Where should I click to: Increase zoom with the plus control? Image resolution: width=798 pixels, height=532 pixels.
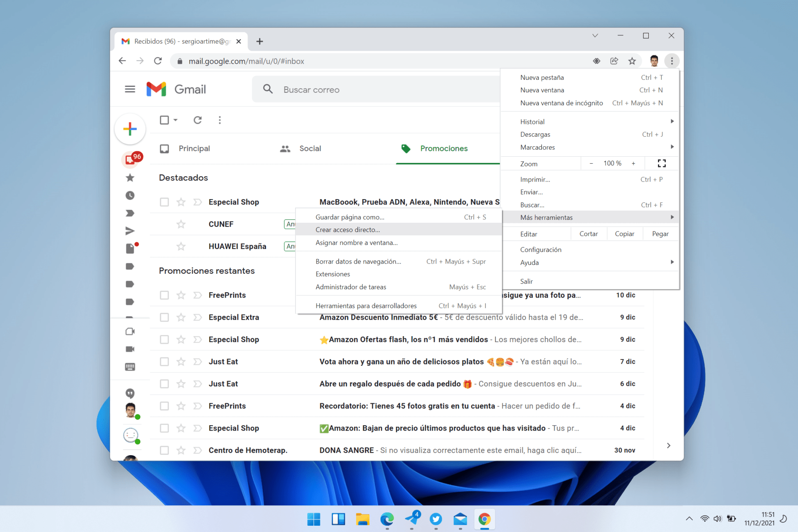633,163
